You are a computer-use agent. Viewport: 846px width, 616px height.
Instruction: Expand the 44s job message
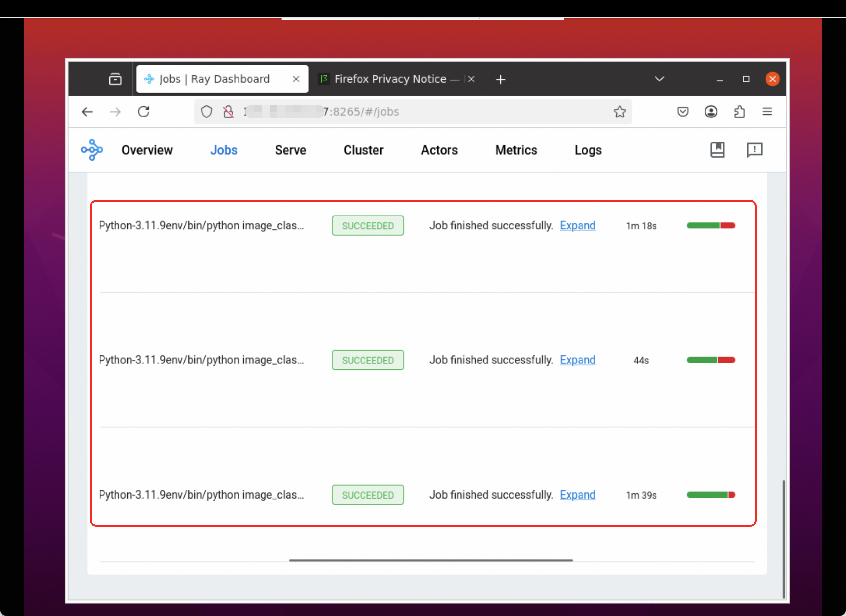pyautogui.click(x=577, y=360)
